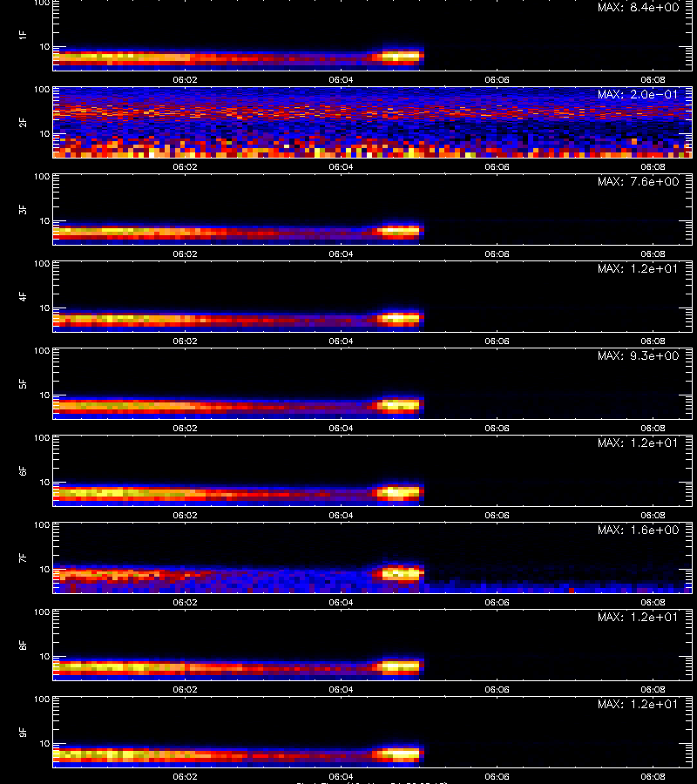This screenshot has width=697, height=784.
Task: Click the 06:06 time label under panel 3F
Action: point(497,254)
